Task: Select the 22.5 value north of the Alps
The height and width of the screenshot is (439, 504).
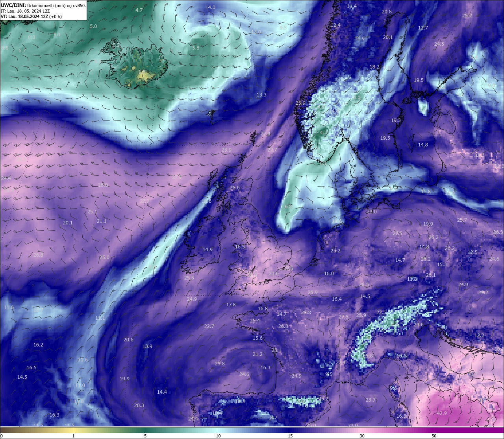Action: point(381,313)
